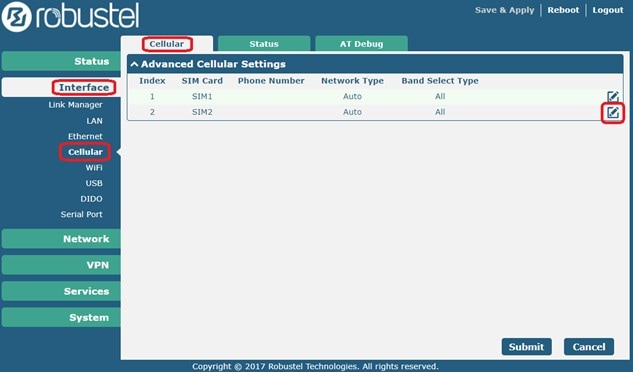Click Auto in the SIM2 row
Screen dimensions: 633x372
click(352, 112)
